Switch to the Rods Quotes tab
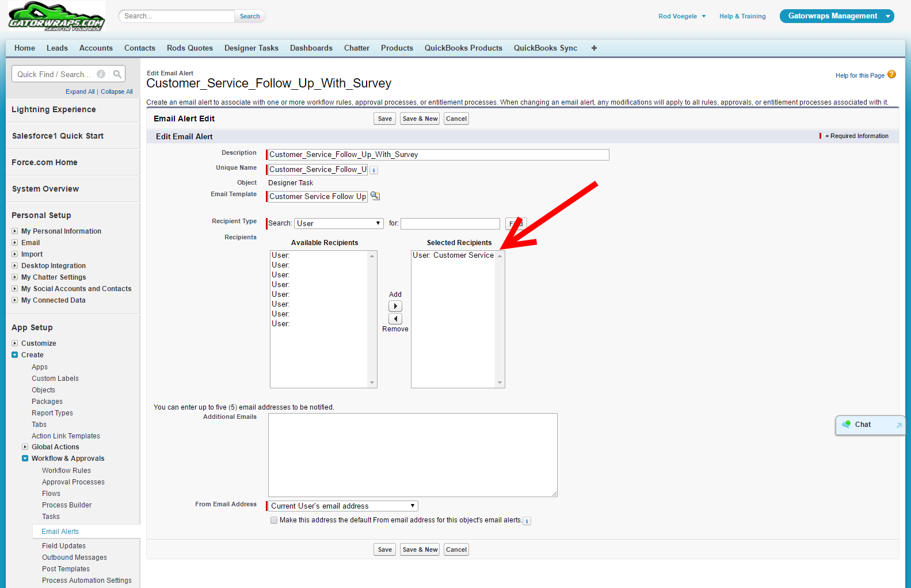911x588 pixels. [x=190, y=48]
